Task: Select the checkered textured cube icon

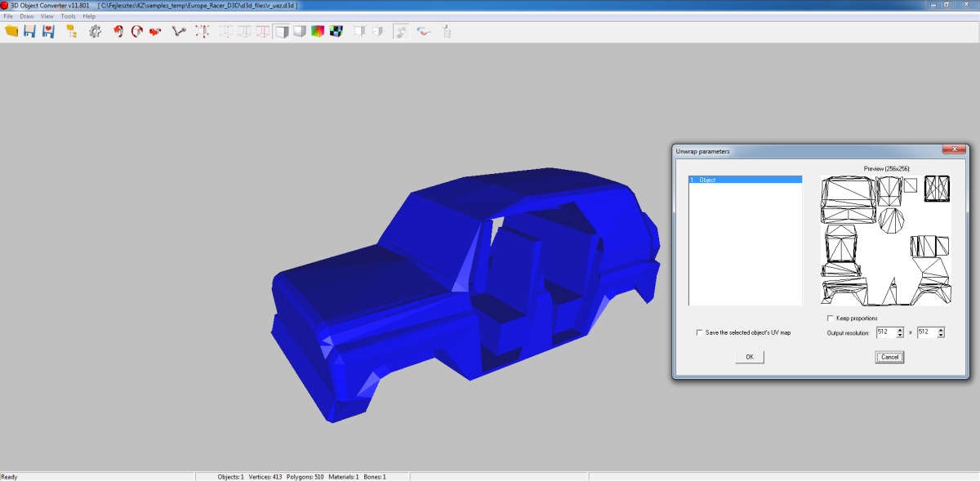Action: [x=335, y=31]
